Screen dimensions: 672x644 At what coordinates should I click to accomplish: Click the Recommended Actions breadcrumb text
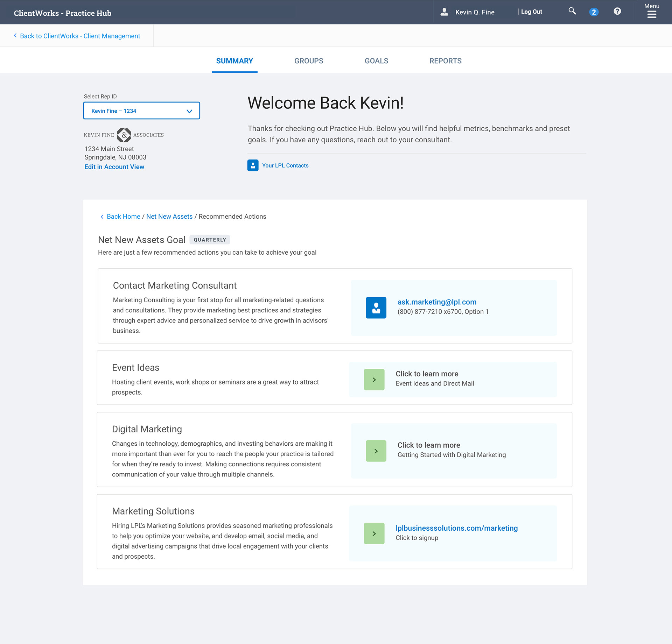(x=232, y=217)
